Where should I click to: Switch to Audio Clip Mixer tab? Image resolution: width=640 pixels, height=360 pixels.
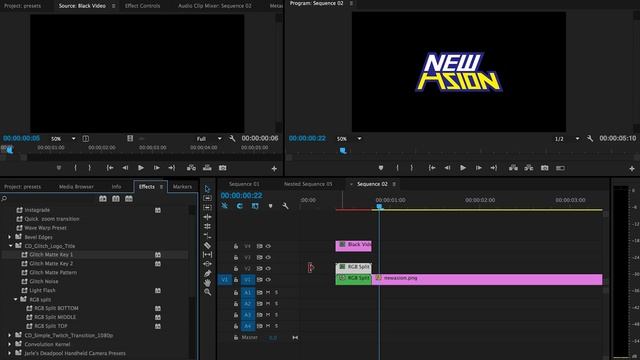[x=215, y=6]
